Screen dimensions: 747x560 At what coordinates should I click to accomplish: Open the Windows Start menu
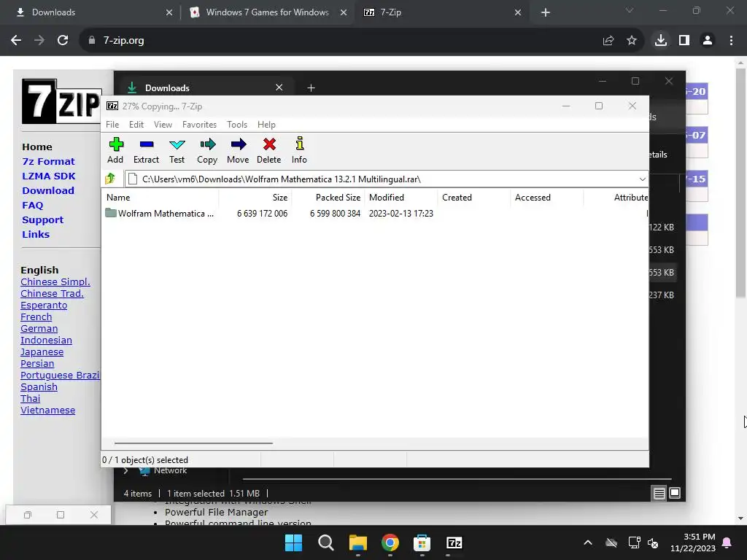293,542
